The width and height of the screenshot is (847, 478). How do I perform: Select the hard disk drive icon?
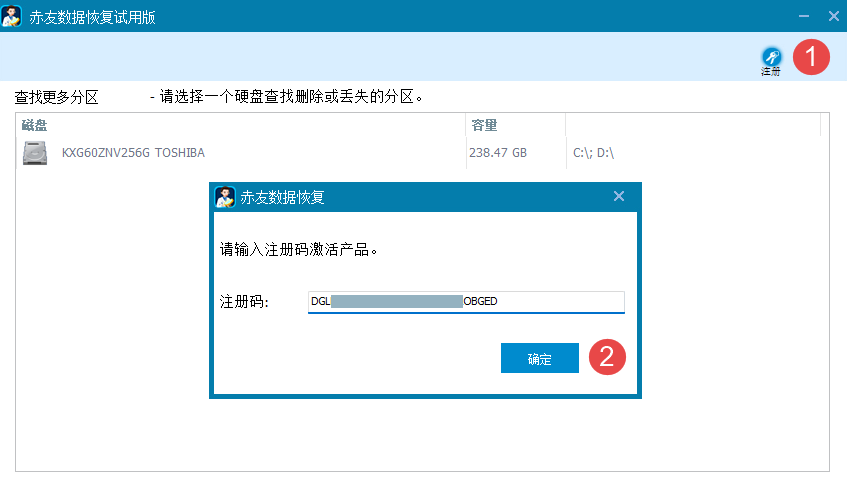[x=35, y=153]
